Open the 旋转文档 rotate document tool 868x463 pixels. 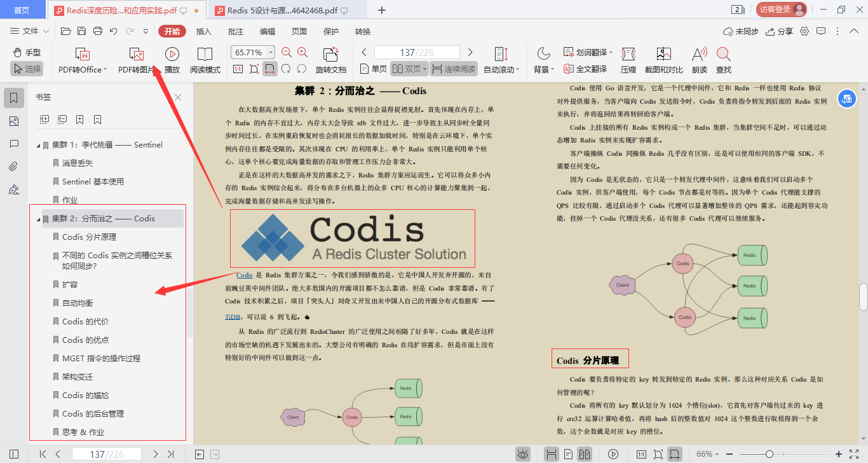pyautogui.click(x=331, y=61)
